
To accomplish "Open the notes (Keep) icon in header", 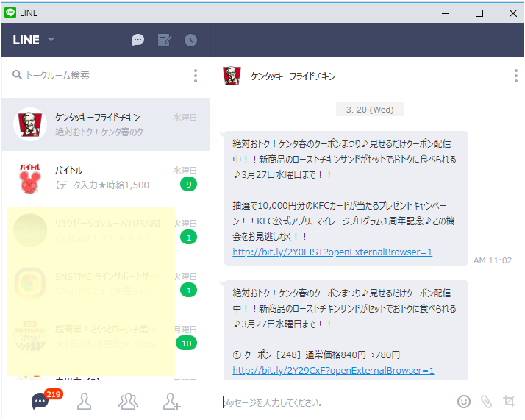I will pyautogui.click(x=165, y=40).
